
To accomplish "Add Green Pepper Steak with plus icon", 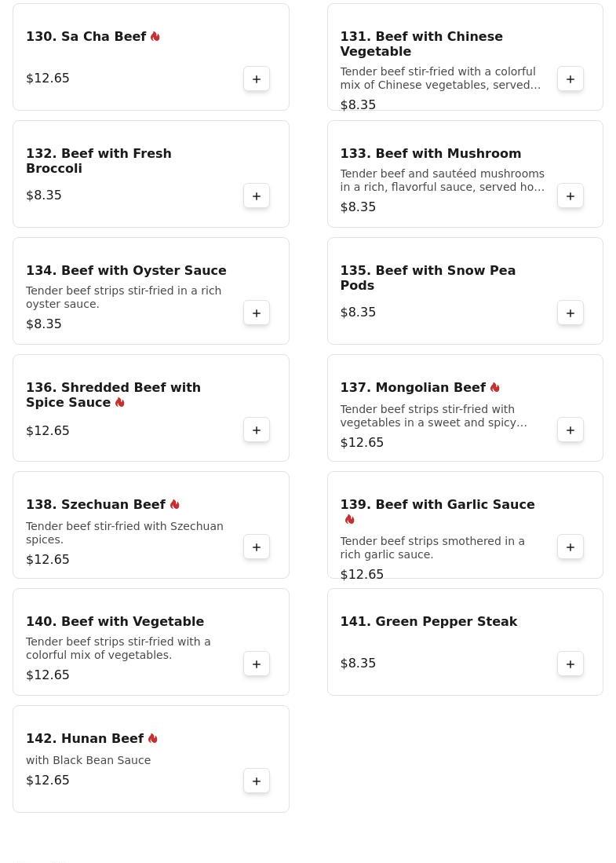I will 570,664.
